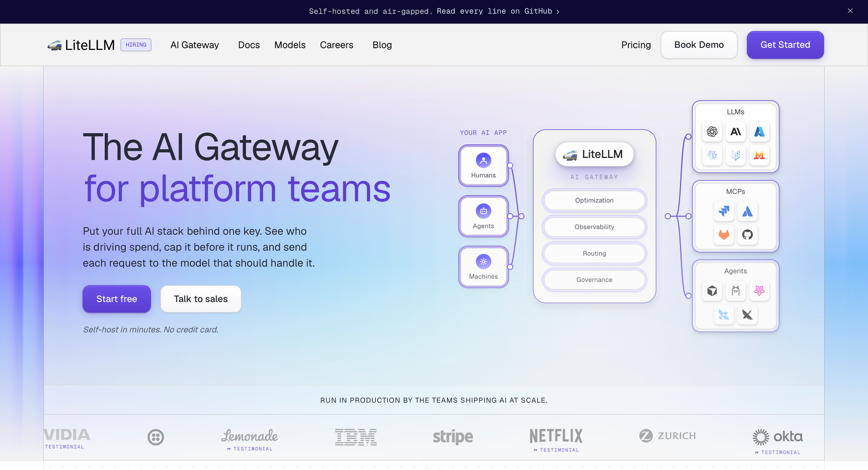Click the light blue petal icon in the Agents card

coord(724,314)
